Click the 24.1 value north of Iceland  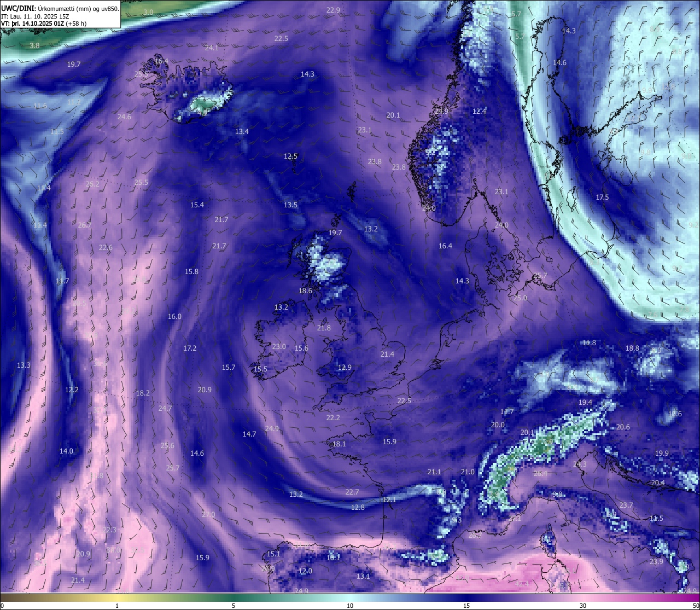coord(212,48)
